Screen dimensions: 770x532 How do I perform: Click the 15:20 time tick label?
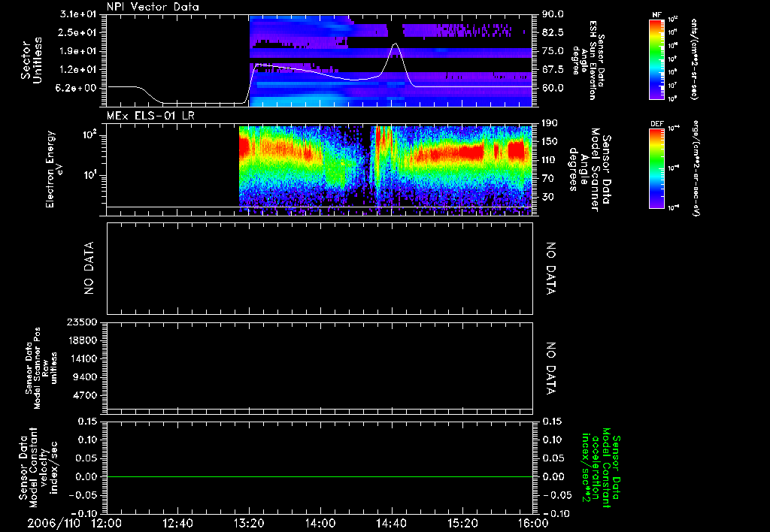pos(462,523)
